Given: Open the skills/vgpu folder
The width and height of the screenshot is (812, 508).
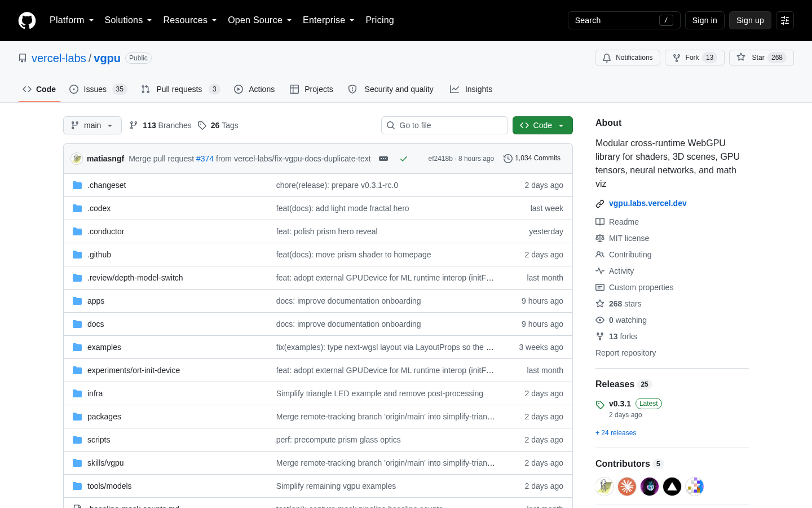Looking at the screenshot, I should [105, 463].
